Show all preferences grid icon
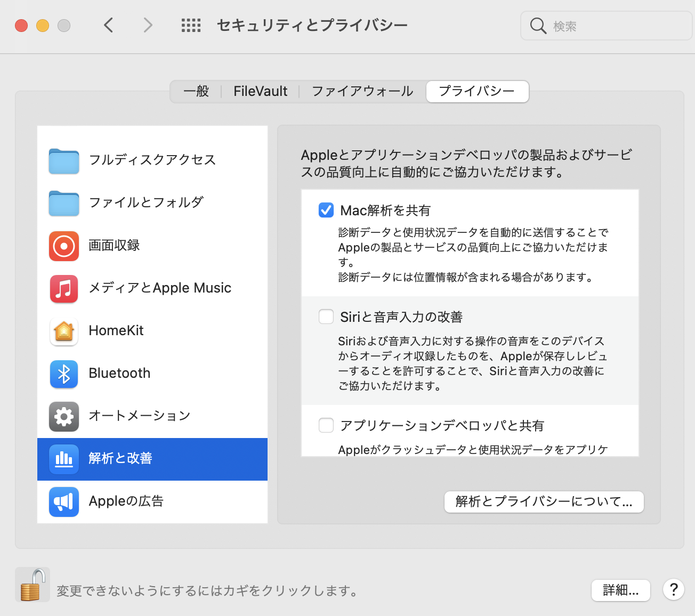The width and height of the screenshot is (695, 616). click(x=191, y=25)
